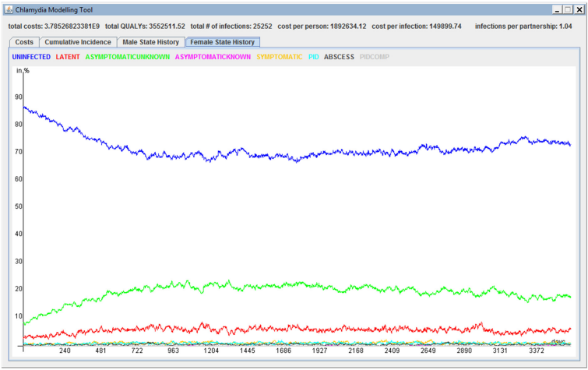
Task: Click the 90 label on percent axis
Action: click(18, 97)
